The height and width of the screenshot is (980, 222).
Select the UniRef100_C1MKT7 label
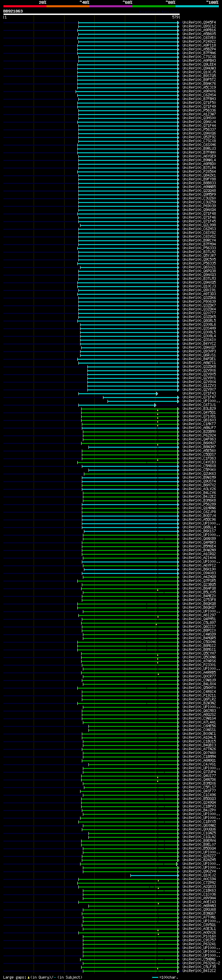coord(199,424)
